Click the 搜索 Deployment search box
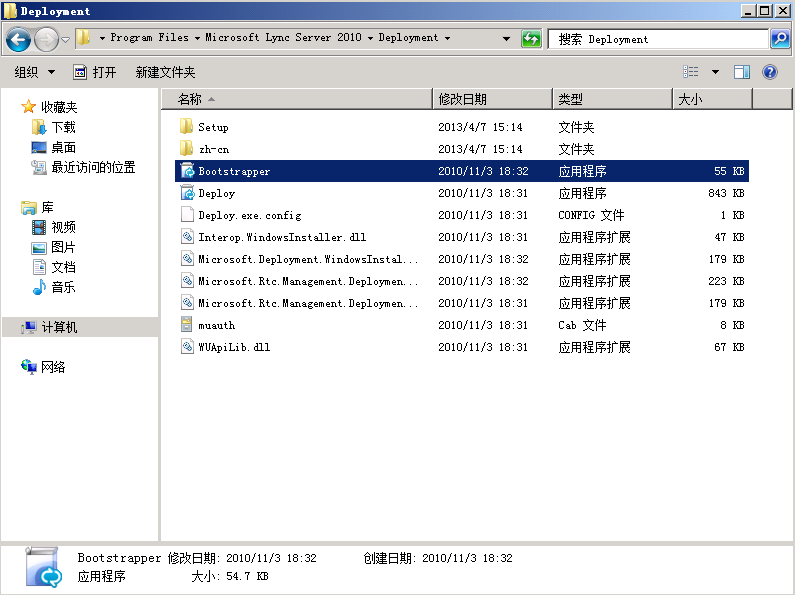This screenshot has width=795, height=595. (658, 39)
